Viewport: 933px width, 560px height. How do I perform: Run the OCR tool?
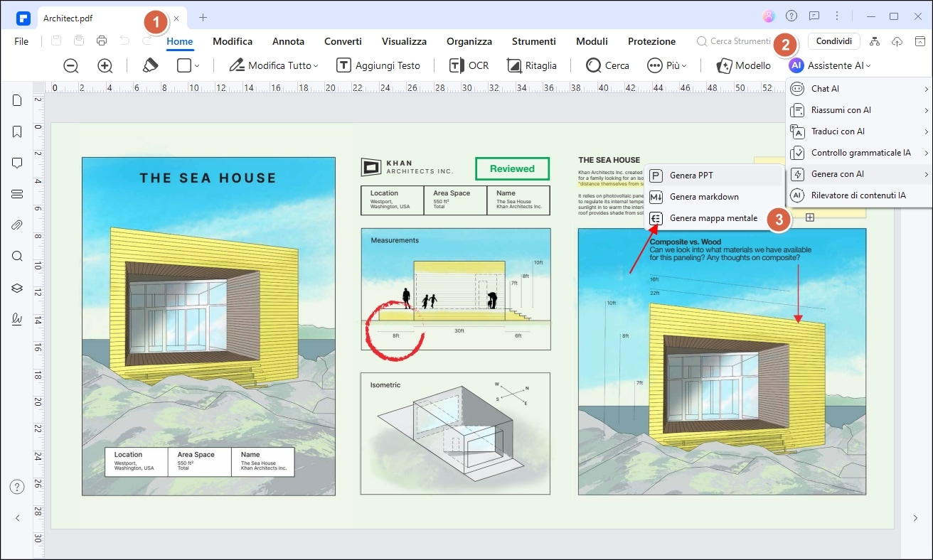pyautogui.click(x=469, y=65)
